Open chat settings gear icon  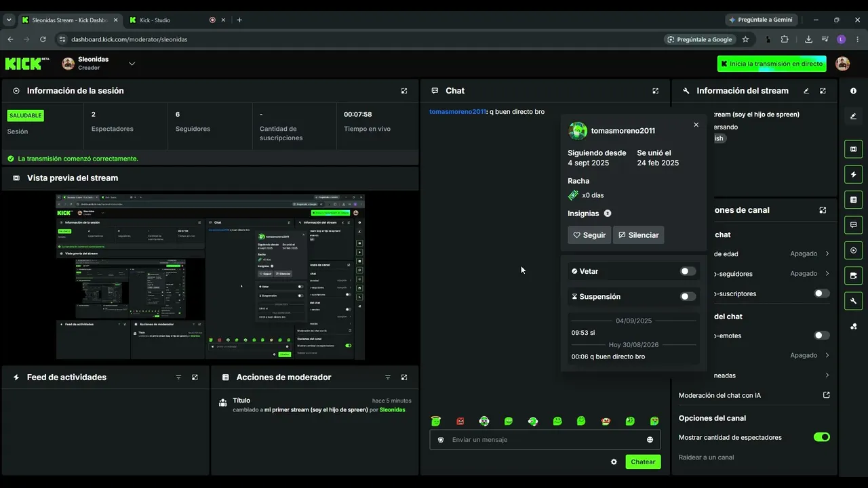[614, 462]
